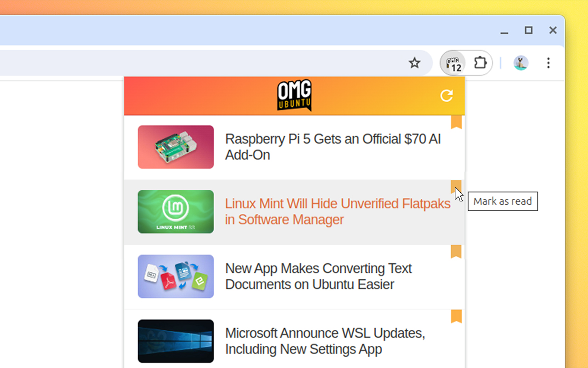Viewport: 588px width, 368px height.
Task: Open the Microsoft WSL Updates article
Action: 325,341
